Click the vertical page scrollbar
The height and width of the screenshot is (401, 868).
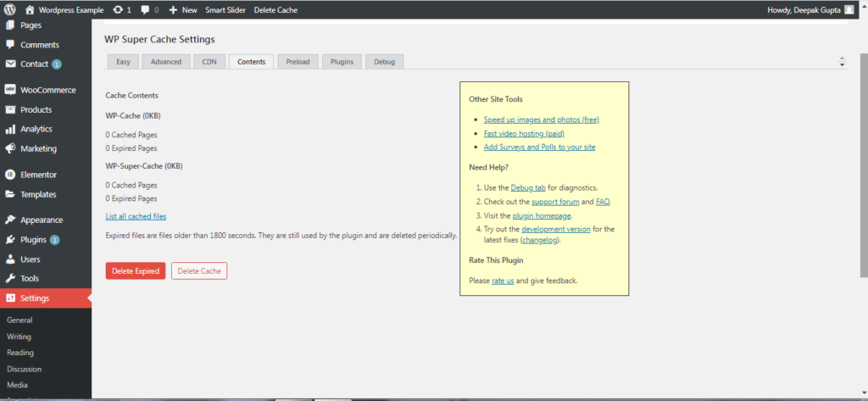(862, 170)
